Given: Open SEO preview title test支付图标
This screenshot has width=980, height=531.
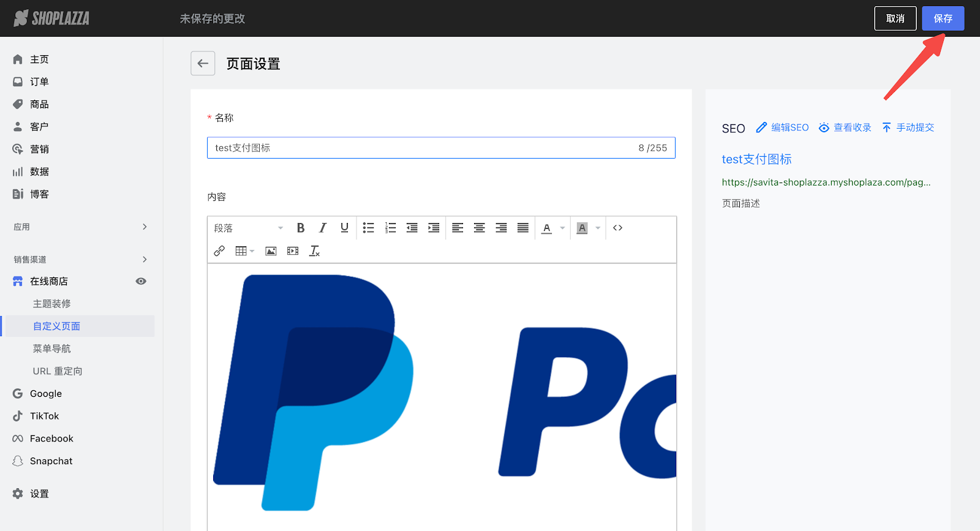Looking at the screenshot, I should click(x=757, y=159).
